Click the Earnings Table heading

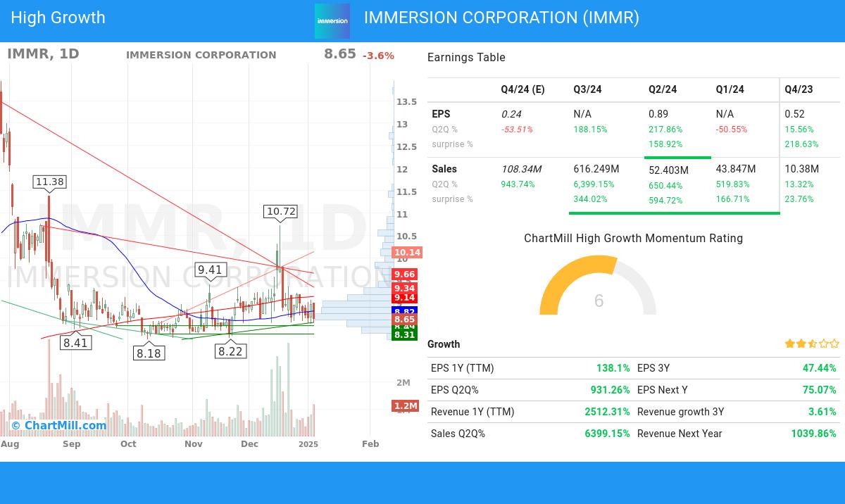(x=466, y=58)
